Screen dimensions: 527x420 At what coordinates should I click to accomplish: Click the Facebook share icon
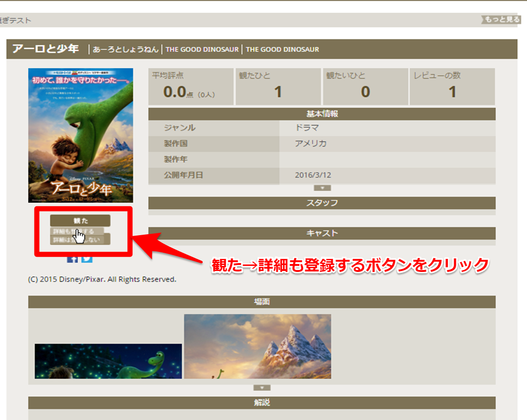click(72, 258)
